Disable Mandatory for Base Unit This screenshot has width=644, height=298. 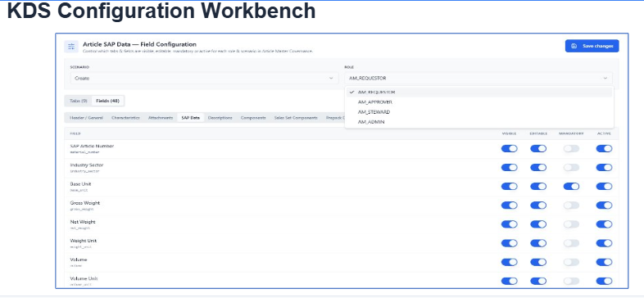pyautogui.click(x=571, y=187)
